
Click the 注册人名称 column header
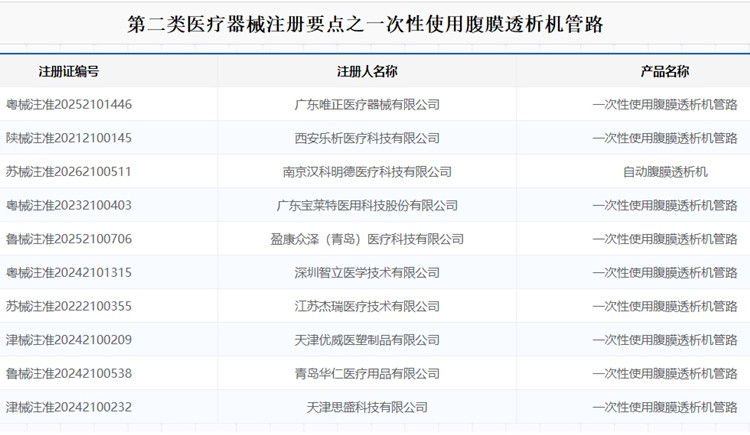coord(367,71)
